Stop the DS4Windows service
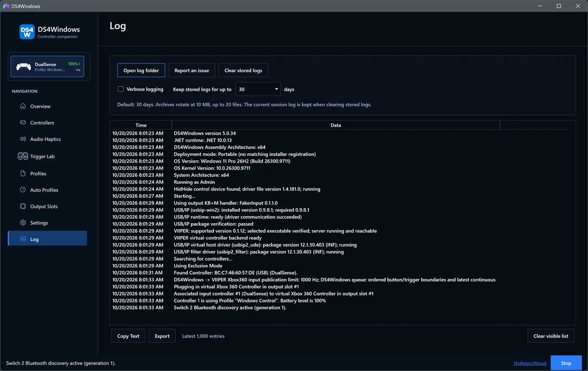 [x=566, y=363]
